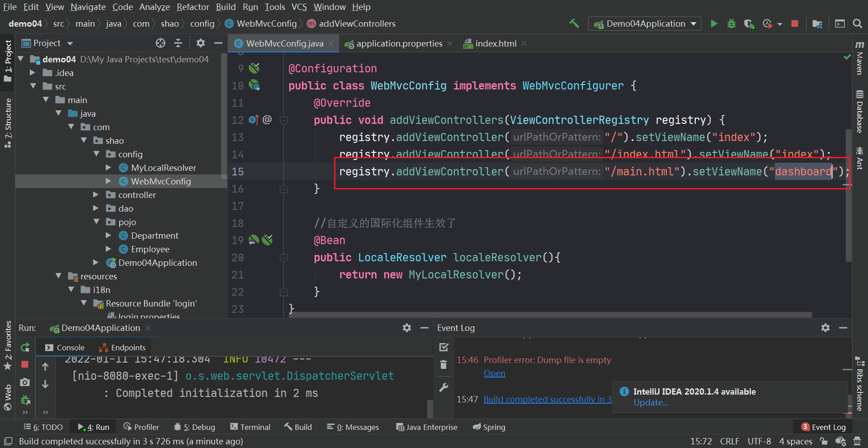Click the override gutter icon on line 12
Image resolution: width=868 pixels, height=448 pixels.
tap(254, 120)
